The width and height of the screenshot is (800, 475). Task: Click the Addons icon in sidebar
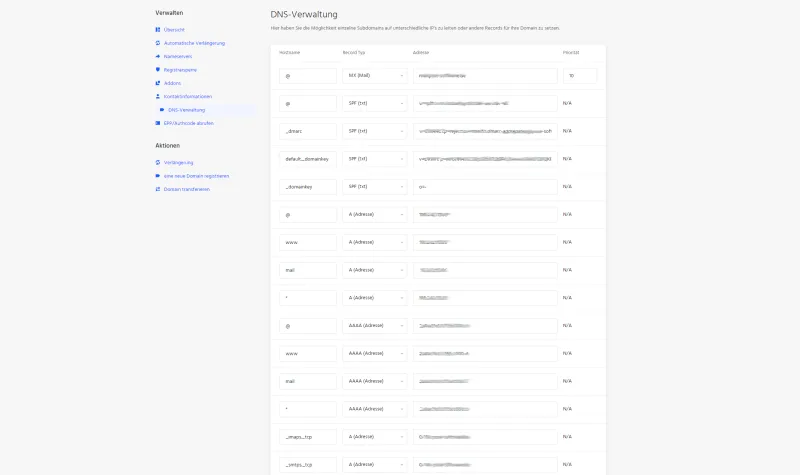pos(158,83)
